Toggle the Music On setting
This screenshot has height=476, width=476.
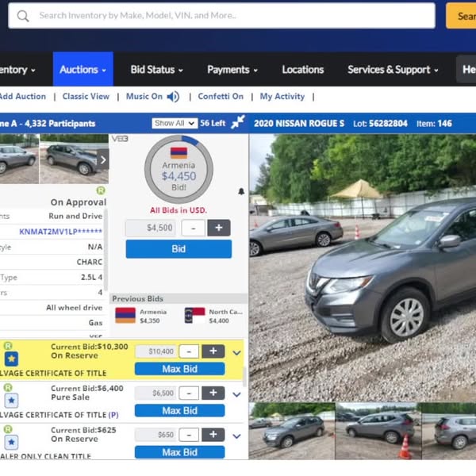point(144,97)
